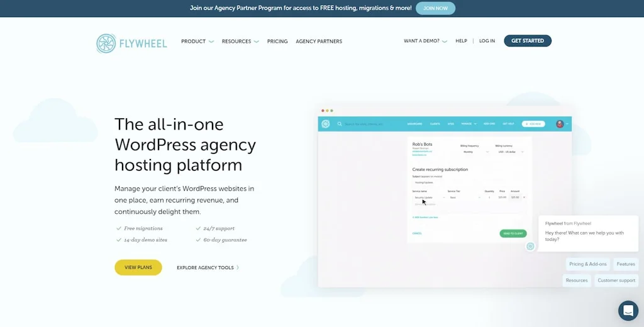644x327 pixels.
Task: Click the "Rob's Bots" client name
Action: tap(422, 144)
